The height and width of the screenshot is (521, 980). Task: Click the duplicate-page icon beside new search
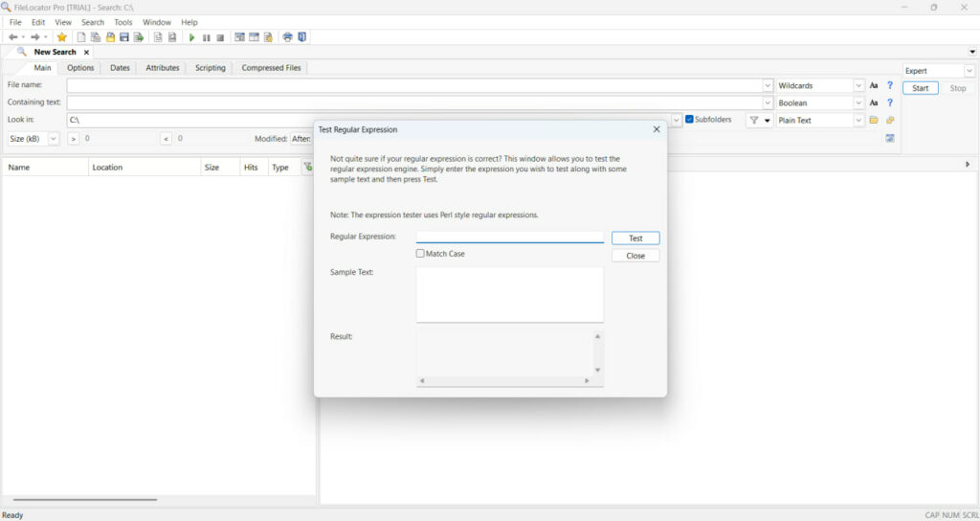96,37
